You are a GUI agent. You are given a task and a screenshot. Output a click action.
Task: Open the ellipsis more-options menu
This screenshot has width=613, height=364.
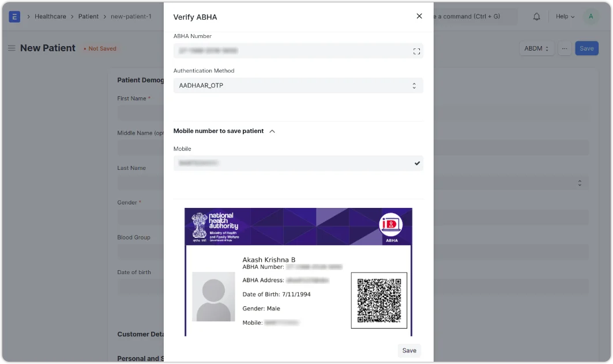pos(564,48)
